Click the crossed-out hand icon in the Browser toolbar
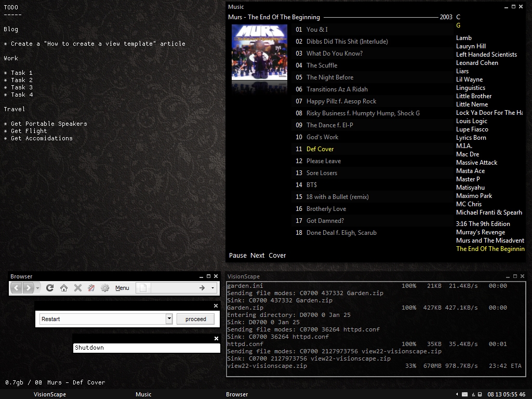The width and height of the screenshot is (532, 399). (x=91, y=288)
